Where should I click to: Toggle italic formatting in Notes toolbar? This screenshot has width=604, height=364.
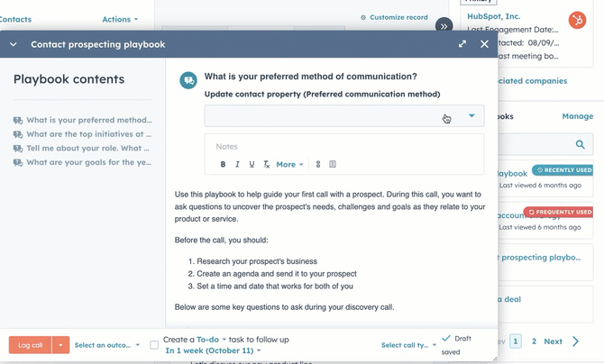pyautogui.click(x=237, y=165)
